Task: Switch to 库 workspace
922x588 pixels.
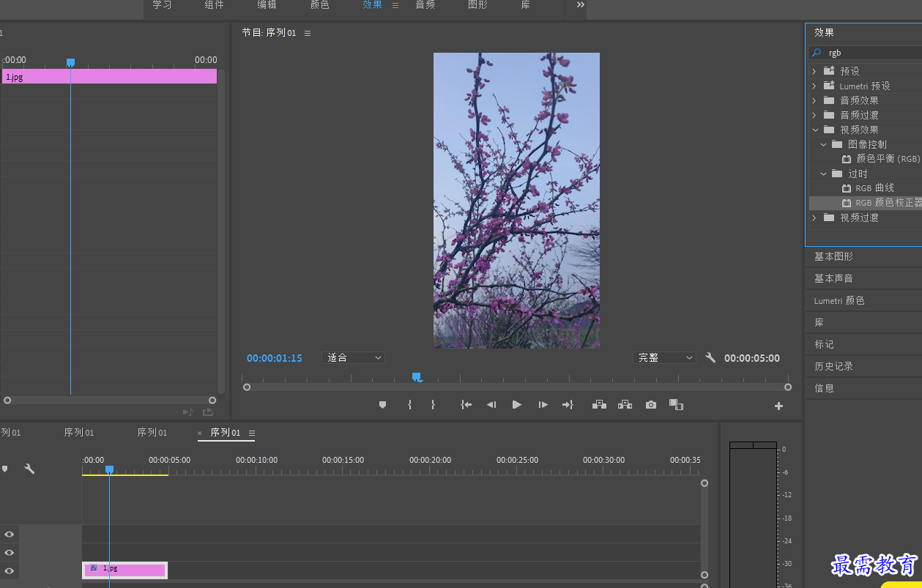Action: 526,5
